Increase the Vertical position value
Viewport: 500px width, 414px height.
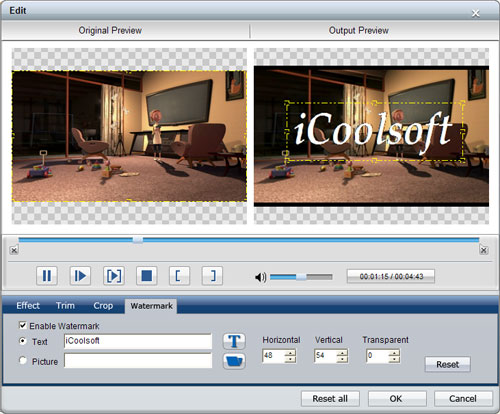click(x=342, y=353)
